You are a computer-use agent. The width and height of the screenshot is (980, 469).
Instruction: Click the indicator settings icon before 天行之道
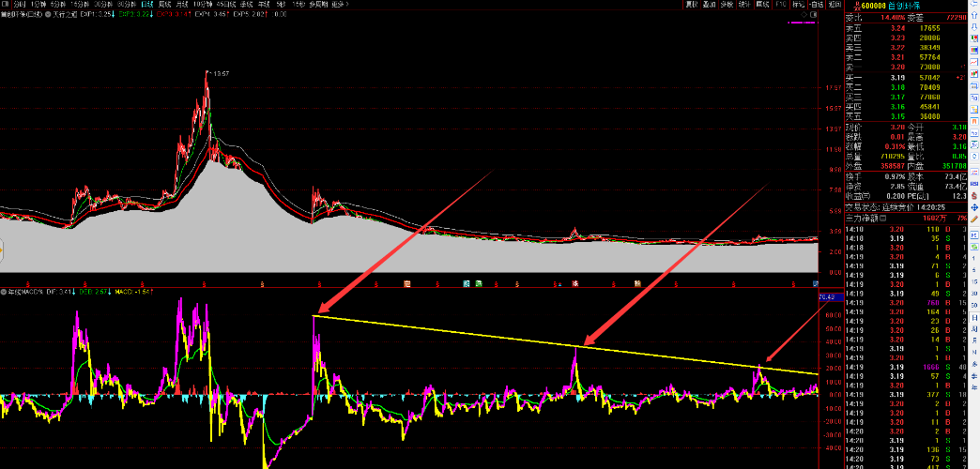point(48,14)
